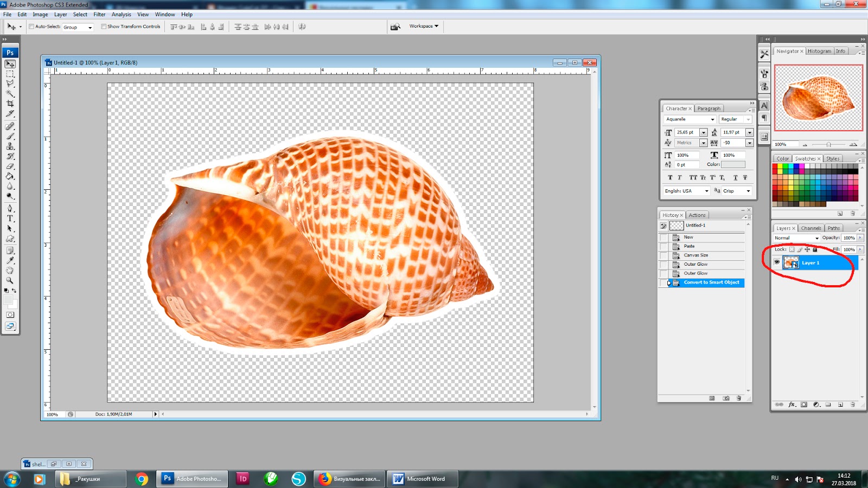This screenshot has width=868, height=488.
Task: Open the layer style fx menu
Action: pyautogui.click(x=792, y=404)
